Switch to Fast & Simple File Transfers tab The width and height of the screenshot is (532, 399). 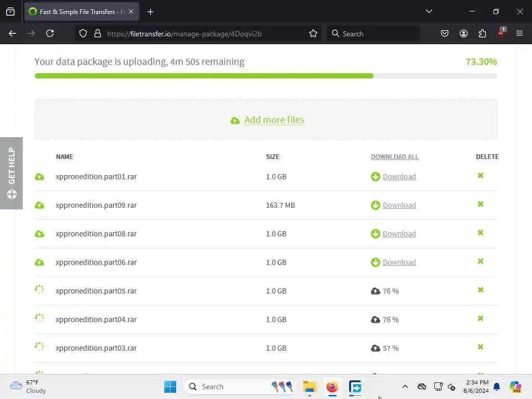click(82, 12)
